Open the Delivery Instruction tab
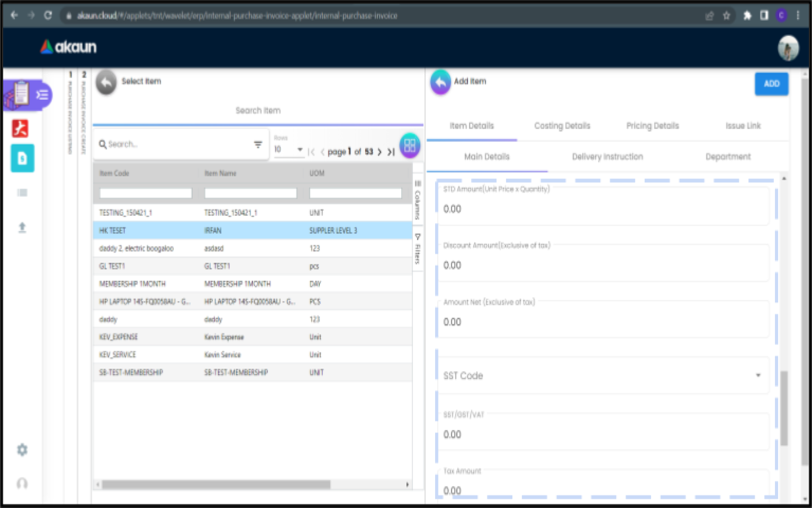The image size is (812, 508). [x=607, y=157]
